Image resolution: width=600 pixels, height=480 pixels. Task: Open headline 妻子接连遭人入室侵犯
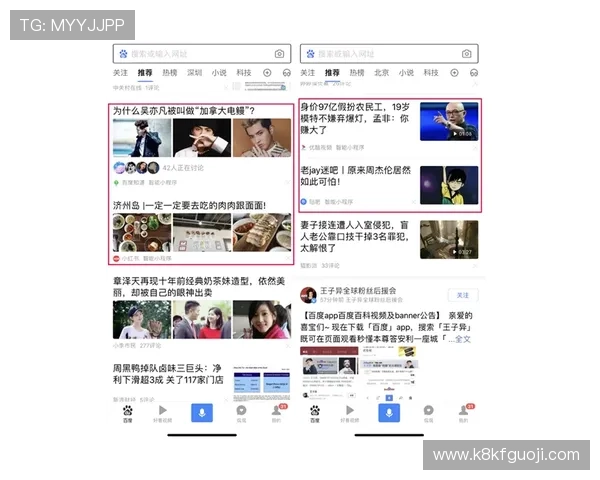[x=354, y=237]
